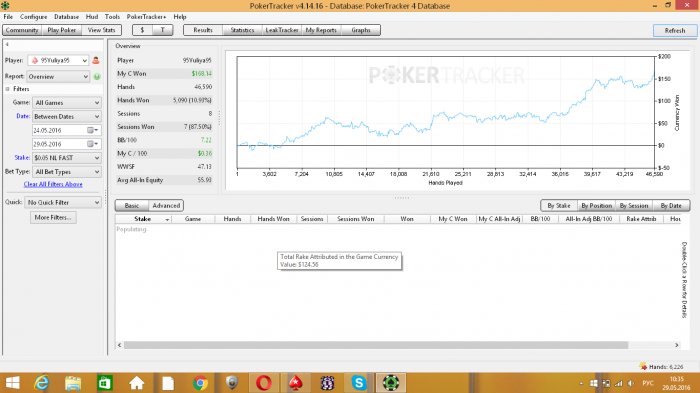700x393 pixels.
Task: Open the PokerTracker+ menu
Action: coord(146,17)
